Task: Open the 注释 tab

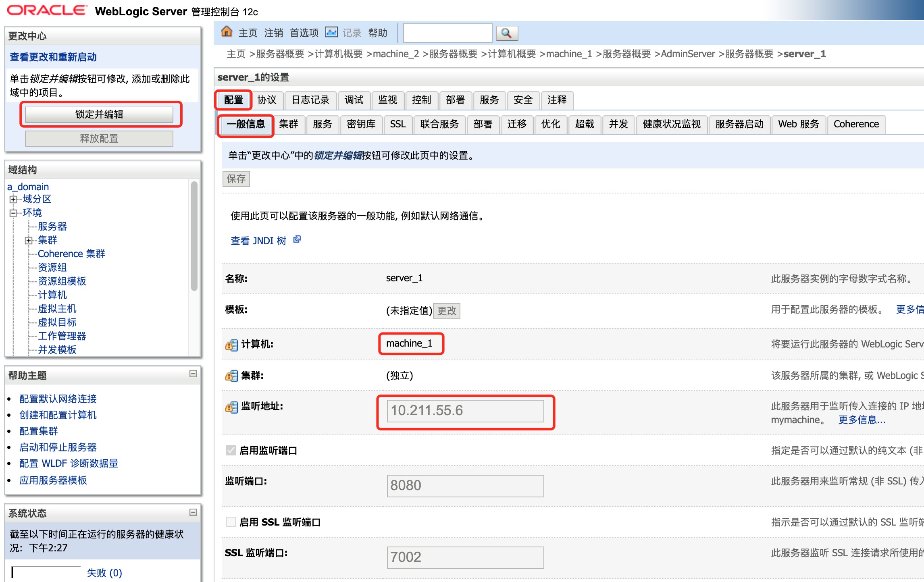Action: point(557,100)
